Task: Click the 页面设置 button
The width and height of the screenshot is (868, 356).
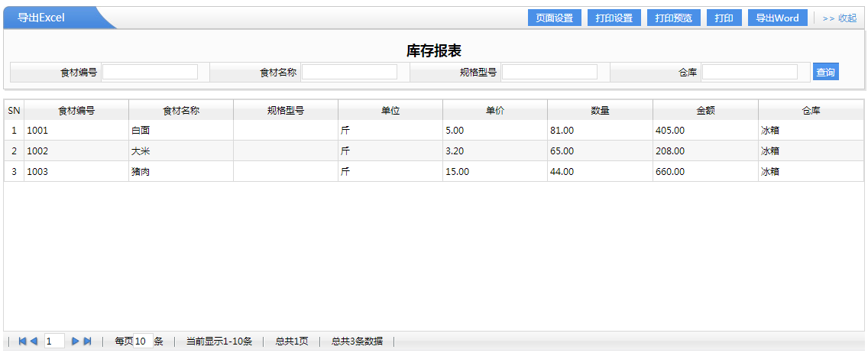Action: [554, 18]
